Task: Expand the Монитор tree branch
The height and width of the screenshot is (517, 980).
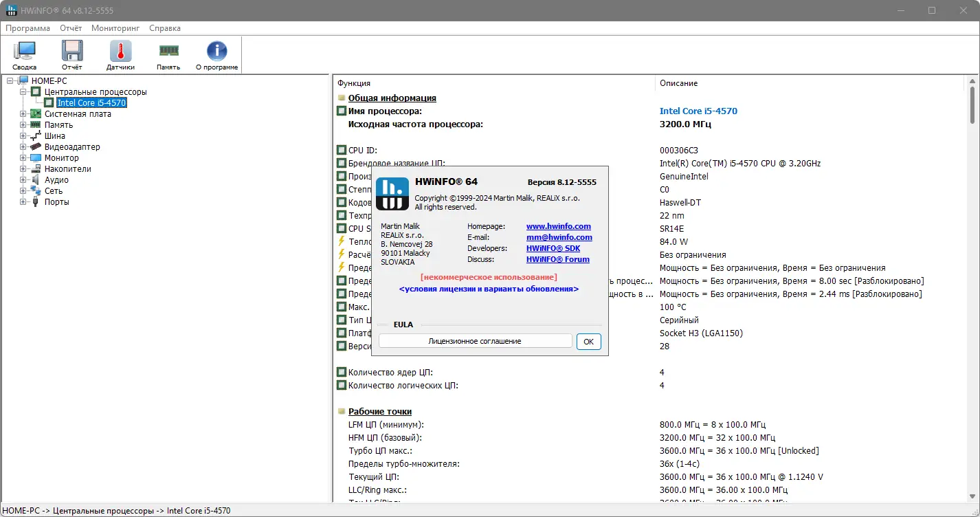Action: click(23, 158)
